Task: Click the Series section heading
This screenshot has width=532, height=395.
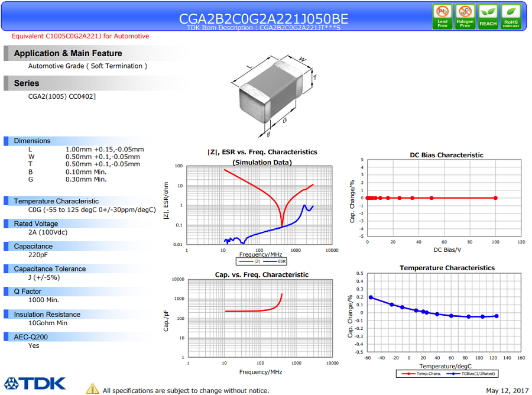Action: click(x=27, y=83)
